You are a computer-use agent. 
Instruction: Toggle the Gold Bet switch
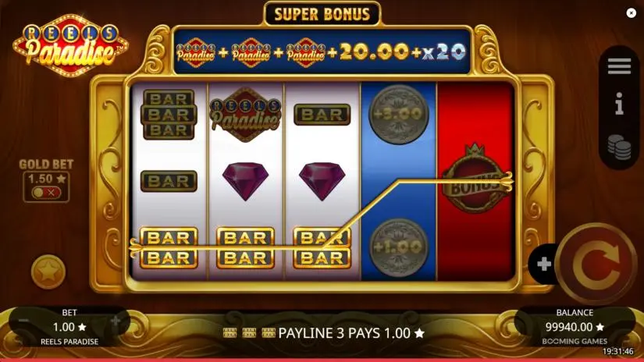(46, 193)
